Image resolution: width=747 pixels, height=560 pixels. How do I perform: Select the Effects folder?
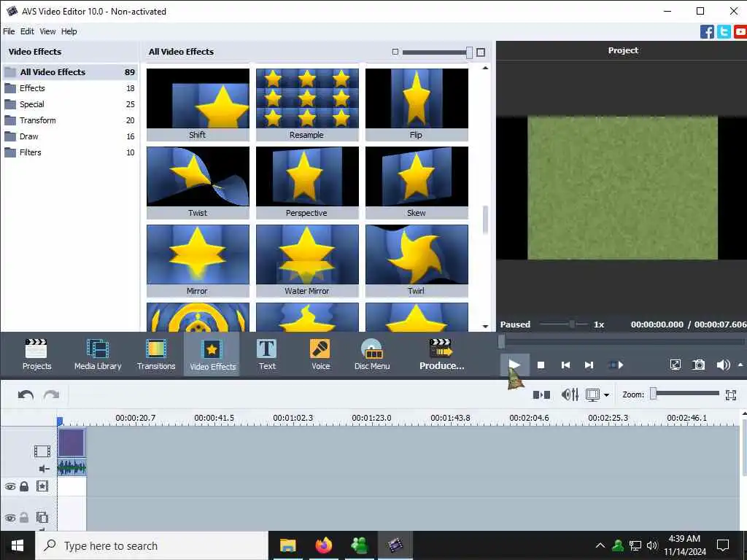point(70,88)
